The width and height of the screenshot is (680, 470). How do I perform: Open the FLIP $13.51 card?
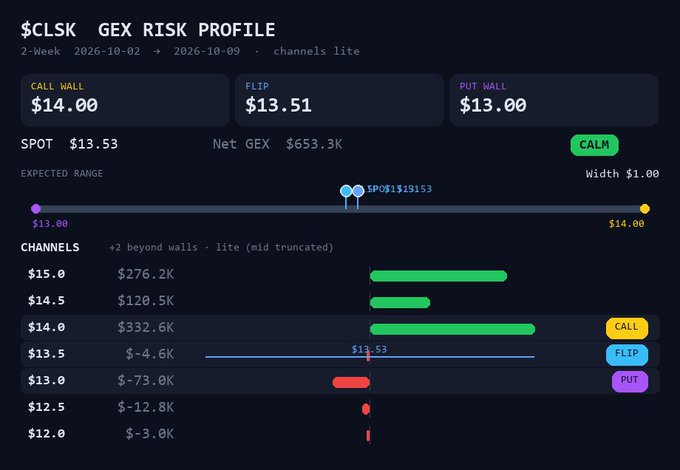339,100
